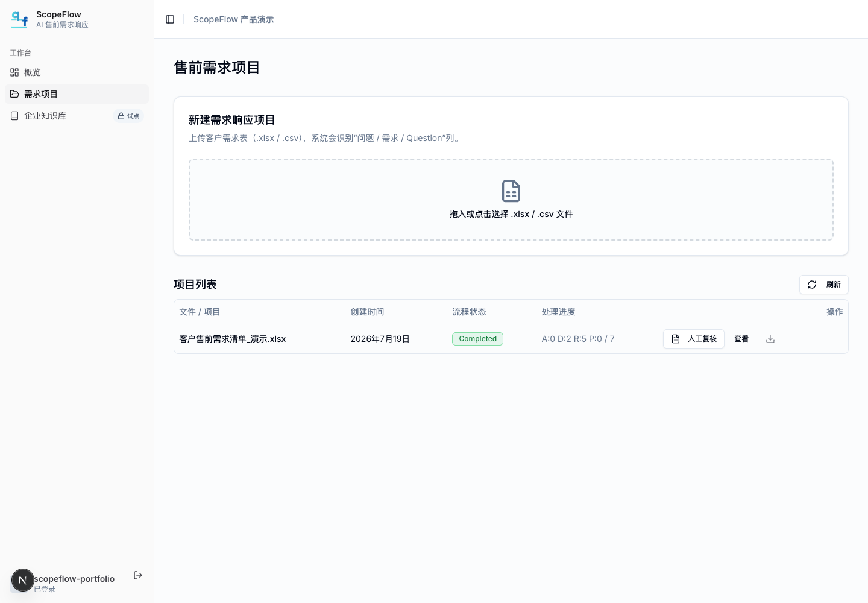Image resolution: width=868 pixels, height=603 pixels.
Task: Click the 创建时间 column header
Action: pyautogui.click(x=368, y=312)
